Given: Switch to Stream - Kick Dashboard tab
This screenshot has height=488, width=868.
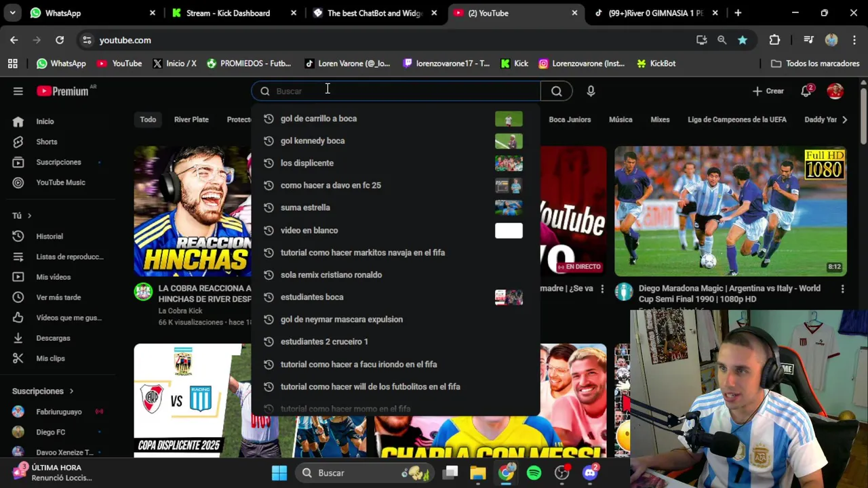Looking at the screenshot, I should click(233, 13).
